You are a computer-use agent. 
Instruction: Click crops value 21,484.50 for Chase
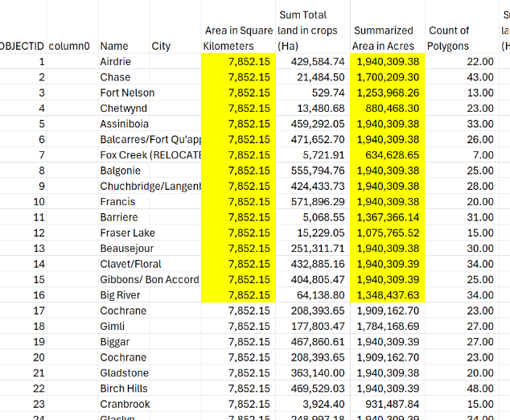pyautogui.click(x=321, y=77)
